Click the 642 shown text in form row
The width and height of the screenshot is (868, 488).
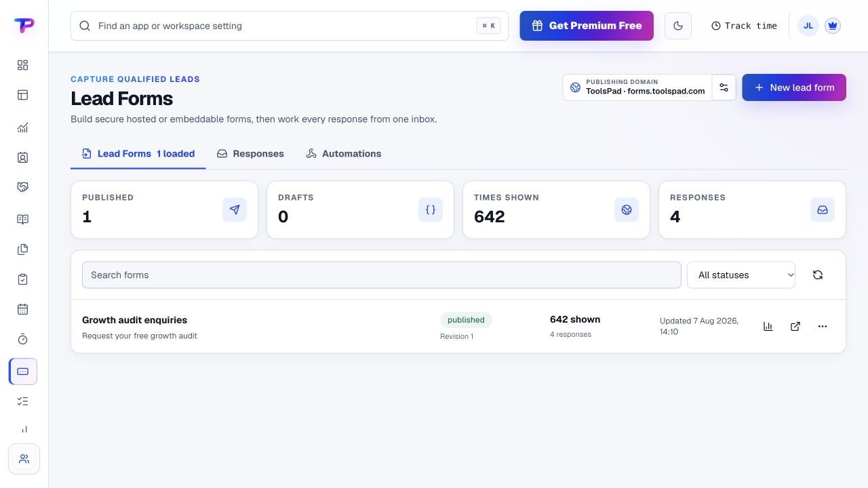pos(575,319)
